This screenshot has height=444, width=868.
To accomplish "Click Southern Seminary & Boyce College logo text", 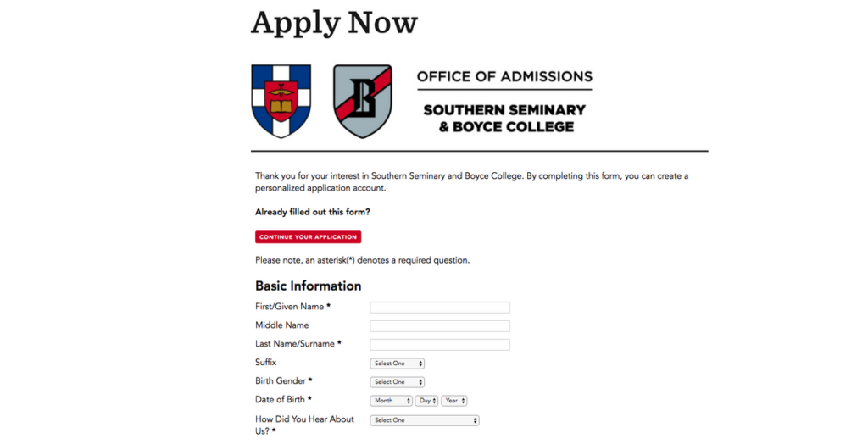I will point(504,118).
